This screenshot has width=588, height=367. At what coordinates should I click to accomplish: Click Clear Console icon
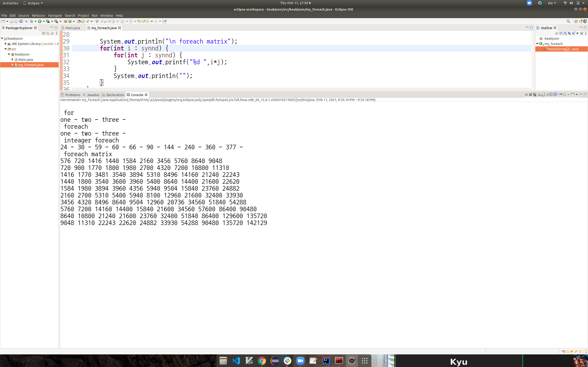point(539,95)
